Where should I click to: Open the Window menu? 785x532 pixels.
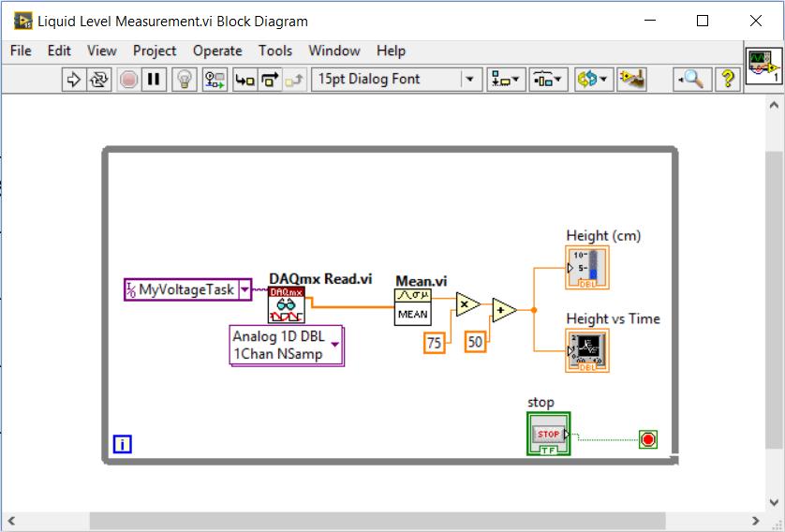click(x=333, y=52)
